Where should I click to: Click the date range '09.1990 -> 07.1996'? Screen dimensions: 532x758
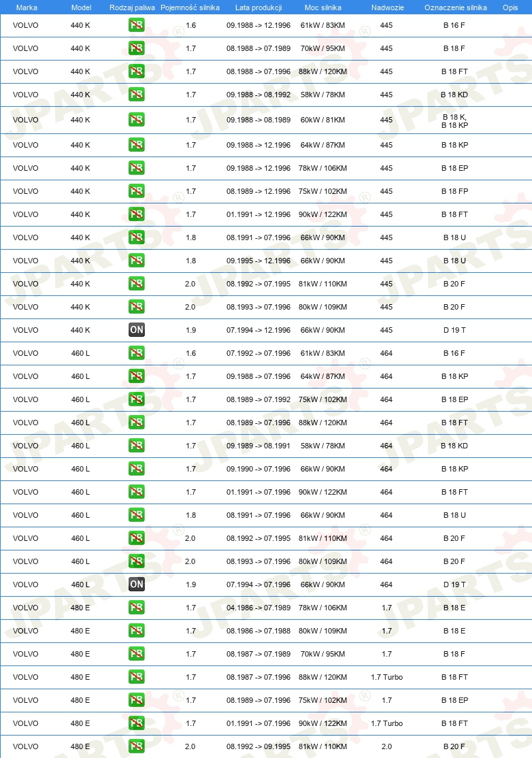[259, 469]
